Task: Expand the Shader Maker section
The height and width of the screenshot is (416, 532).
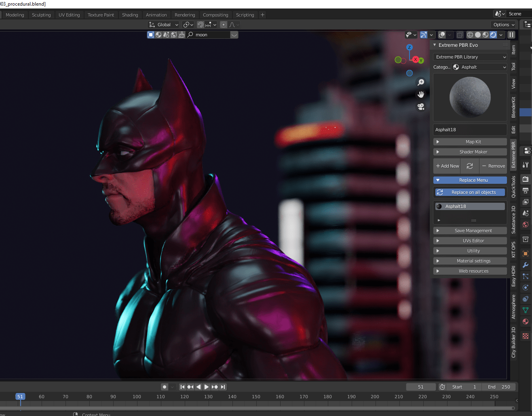Action: coord(470,152)
